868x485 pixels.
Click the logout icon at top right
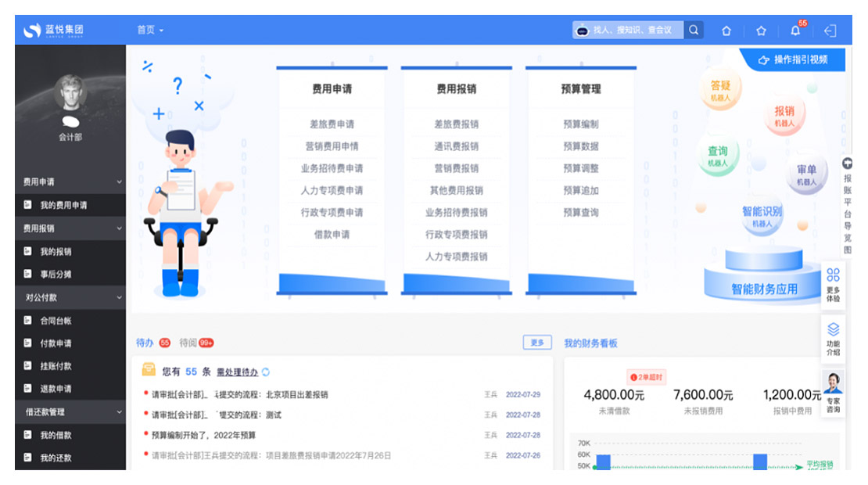(x=830, y=31)
